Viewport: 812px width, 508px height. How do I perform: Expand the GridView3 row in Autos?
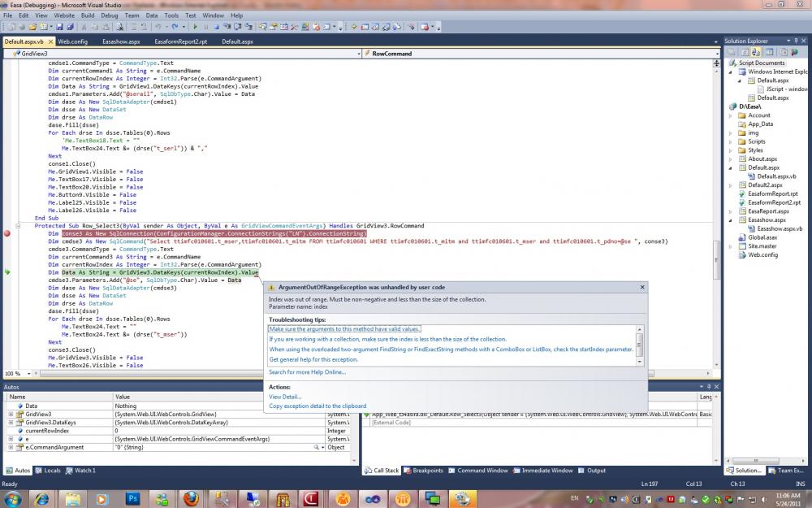click(x=11, y=415)
